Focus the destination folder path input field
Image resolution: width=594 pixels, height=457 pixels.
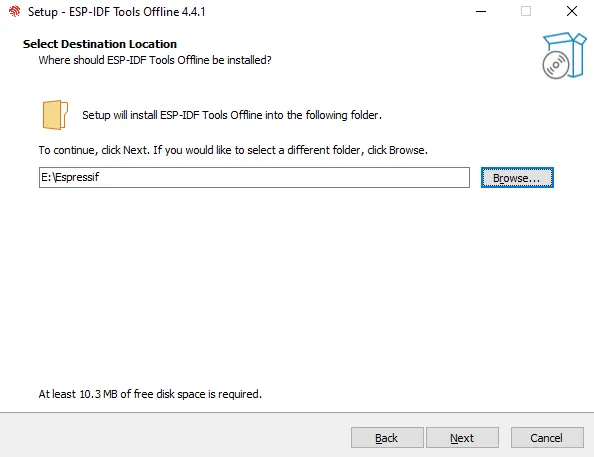254,177
